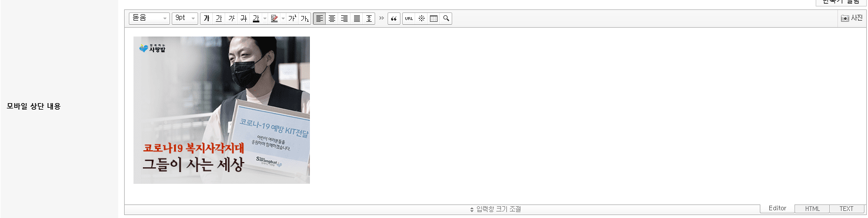Apply subscript formatting

(x=305, y=18)
